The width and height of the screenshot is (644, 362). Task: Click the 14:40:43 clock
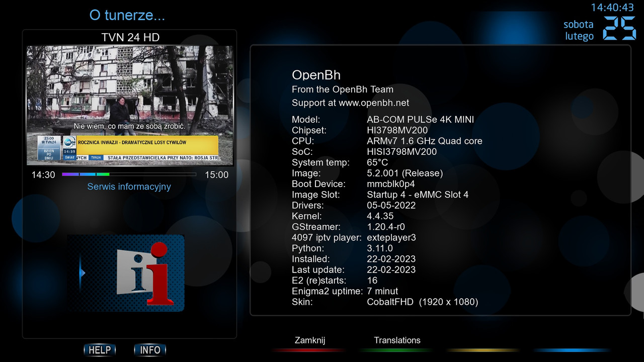pos(612,8)
